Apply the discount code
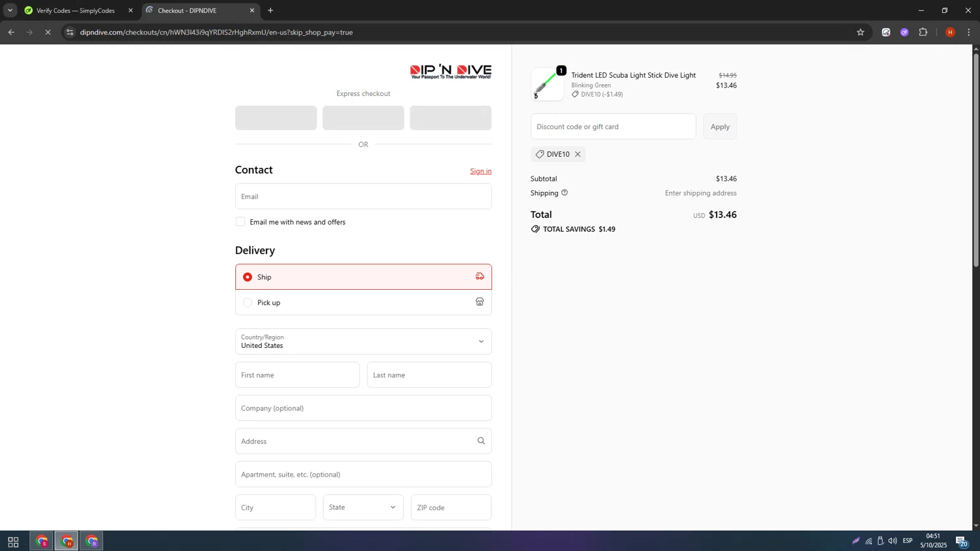Screen dimensions: 980x551 coord(720,127)
